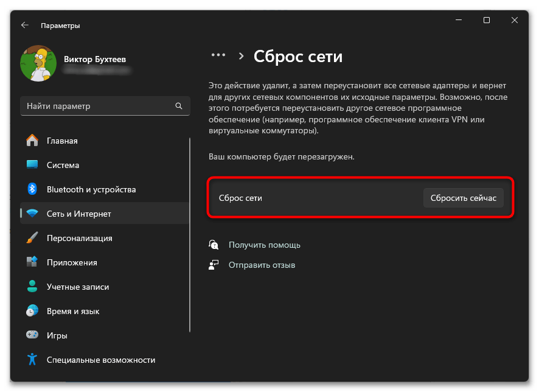Open Сеть и Интернет category

pyautogui.click(x=79, y=214)
